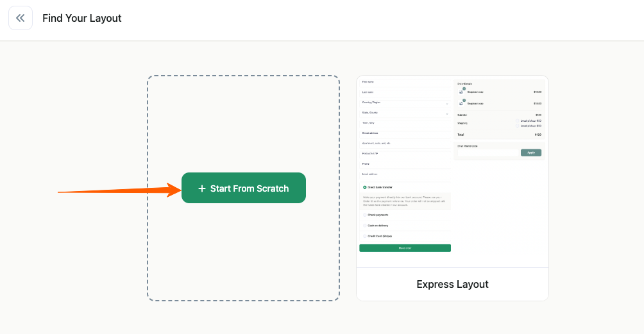Select Cash on delivery radio option
This screenshot has height=334, width=644.
coord(365,226)
